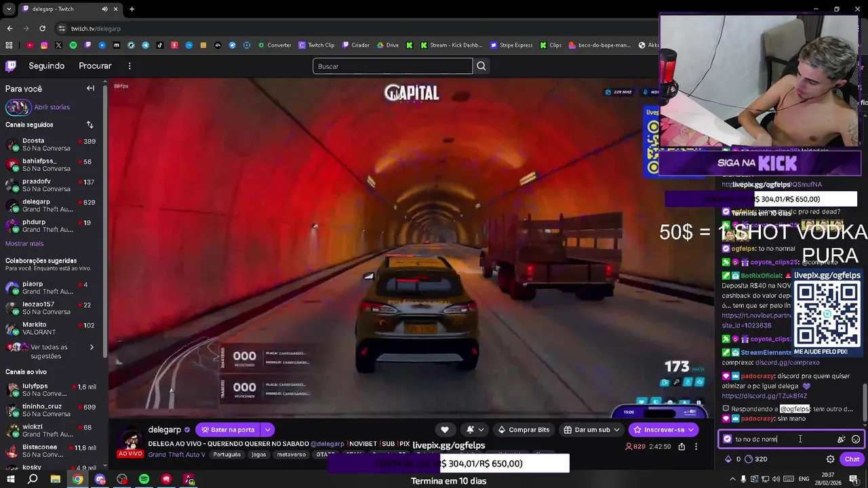Open the Dar um sub dropdown
Screen dimensions: 868x488
click(x=591, y=430)
